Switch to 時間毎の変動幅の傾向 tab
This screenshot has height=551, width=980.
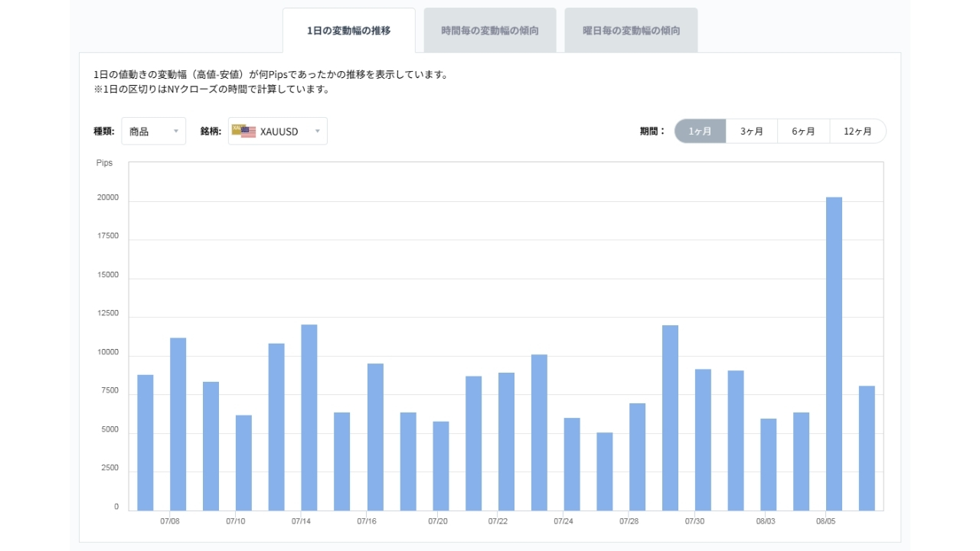point(490,31)
